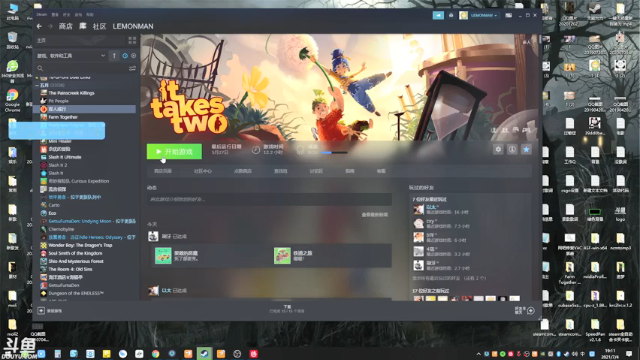This screenshot has height=360, width=640.
Task: Switch to the 讨论区 discussions tab
Action: (x=316, y=171)
